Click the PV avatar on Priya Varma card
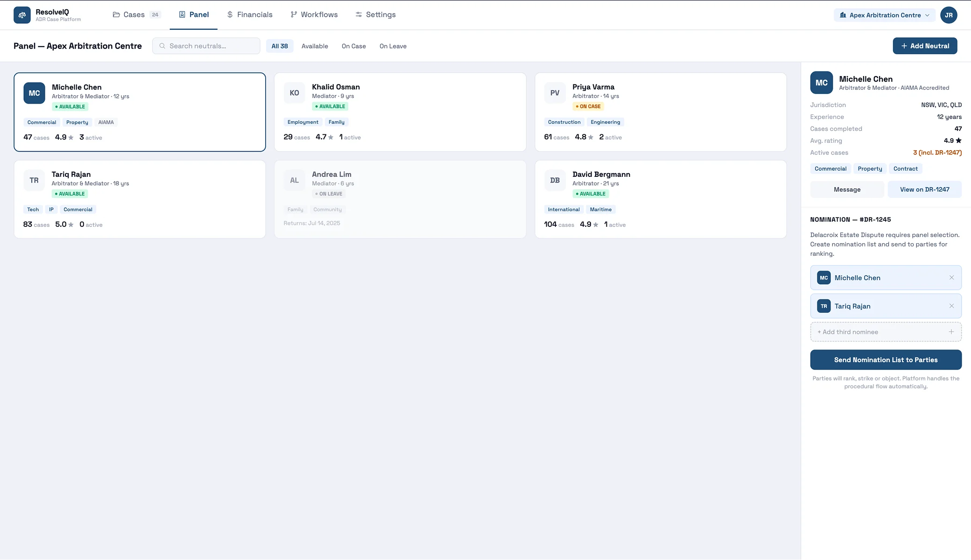The width and height of the screenshot is (971, 560). click(555, 93)
